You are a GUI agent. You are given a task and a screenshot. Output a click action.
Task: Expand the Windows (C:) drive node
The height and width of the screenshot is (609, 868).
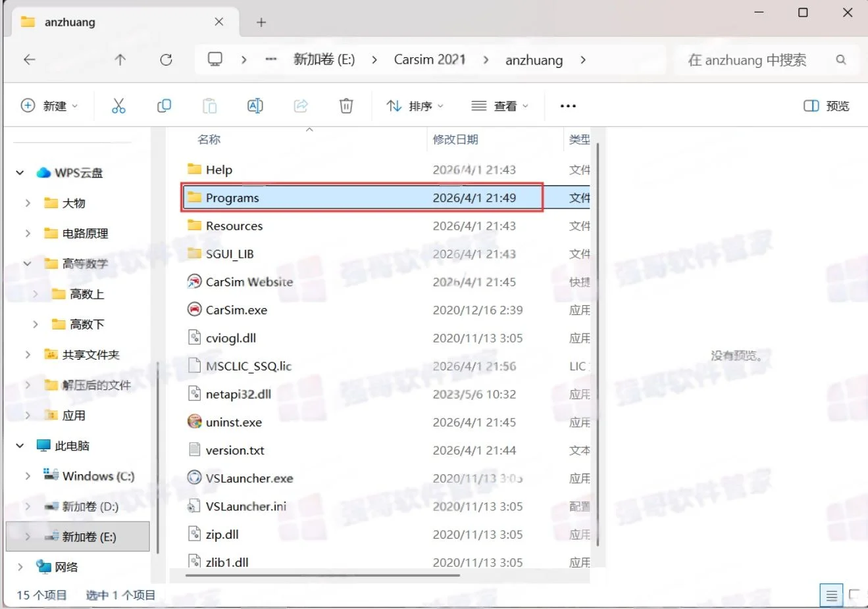28,476
